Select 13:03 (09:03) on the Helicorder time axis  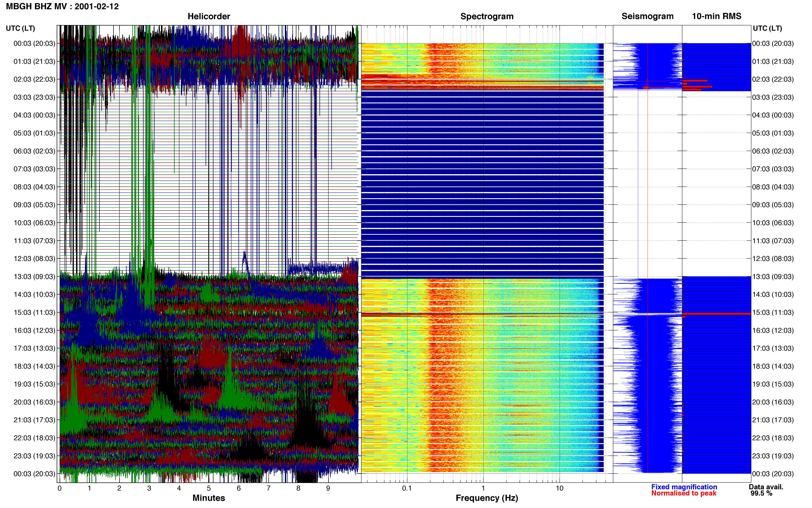(x=34, y=277)
